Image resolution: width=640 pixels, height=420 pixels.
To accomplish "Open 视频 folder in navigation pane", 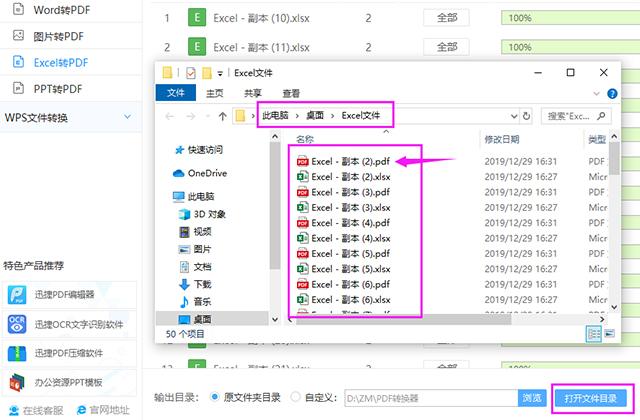I will pos(196,232).
